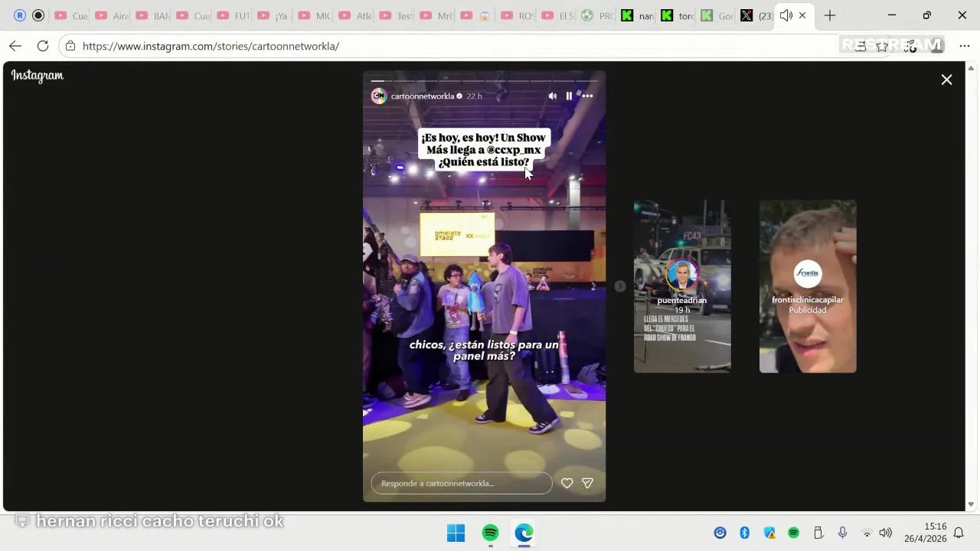This screenshot has width=980, height=551.
Task: Go back in the browser
Action: point(15,46)
